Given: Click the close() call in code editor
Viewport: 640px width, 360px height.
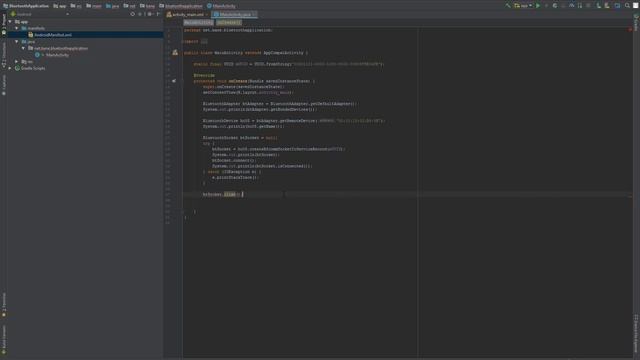Looking at the screenshot, I should pyautogui.click(x=231, y=194).
